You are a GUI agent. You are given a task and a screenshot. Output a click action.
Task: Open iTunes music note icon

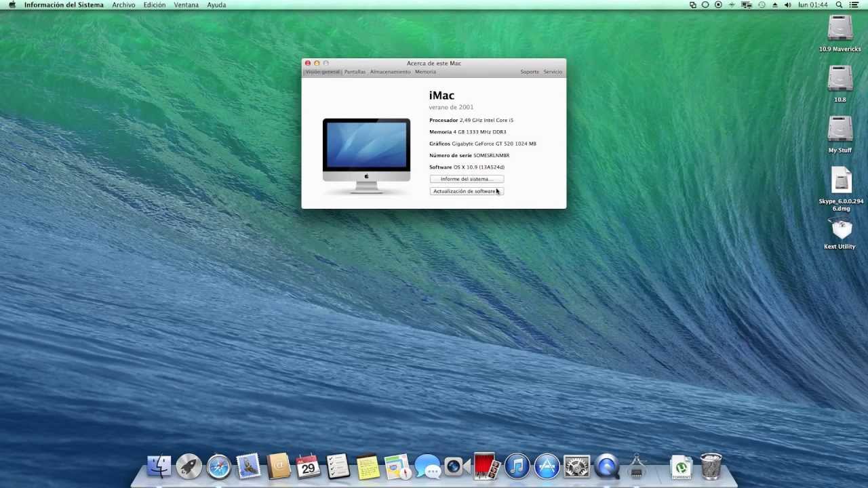point(517,466)
